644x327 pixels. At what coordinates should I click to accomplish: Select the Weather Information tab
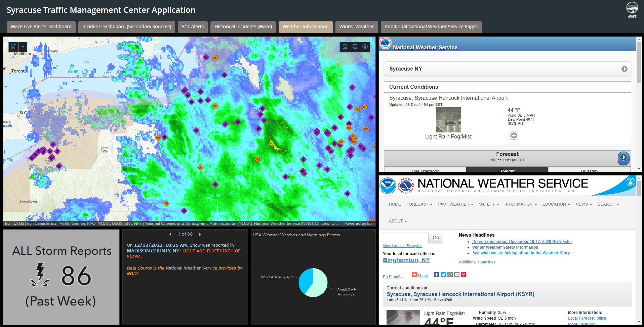(x=306, y=27)
